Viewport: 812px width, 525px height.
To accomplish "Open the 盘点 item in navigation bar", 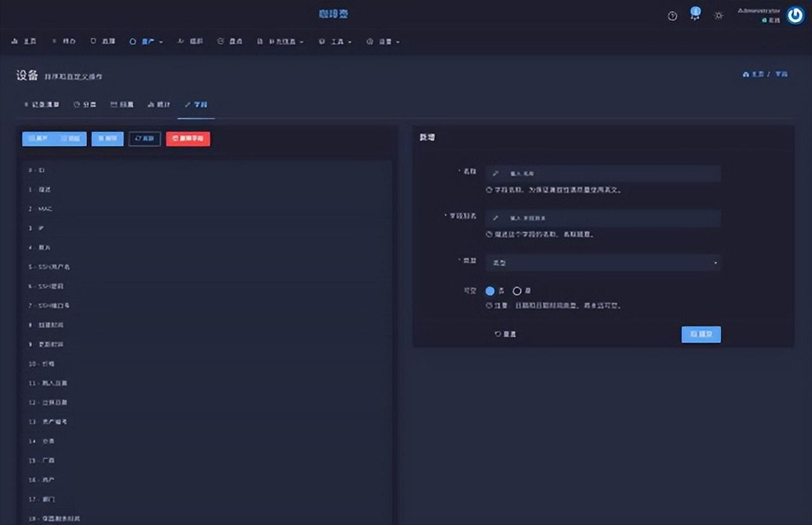I will point(230,41).
